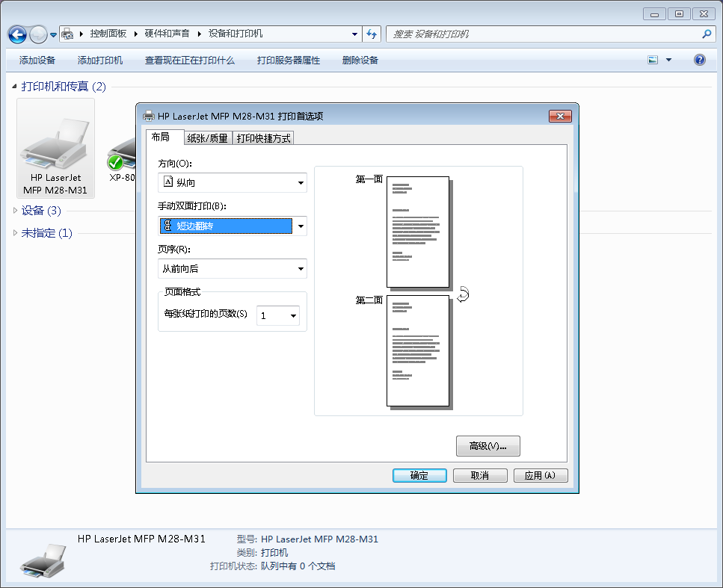
Task: Click the printer icon in the address bar
Action: [x=68, y=34]
